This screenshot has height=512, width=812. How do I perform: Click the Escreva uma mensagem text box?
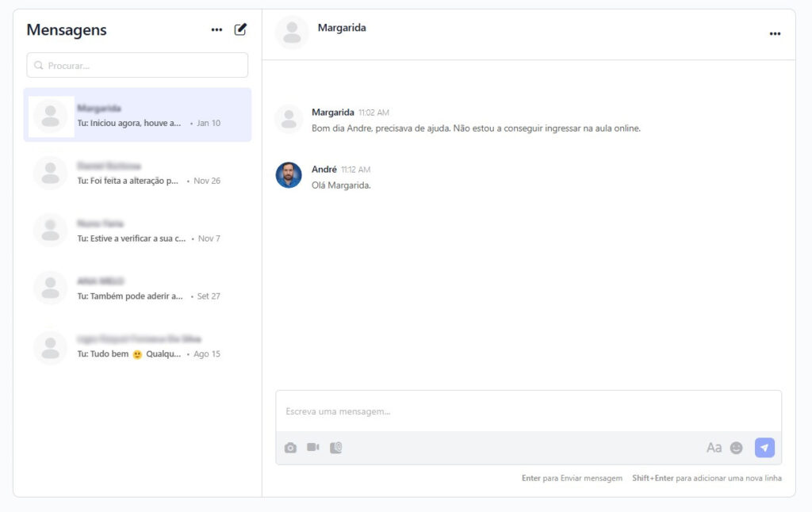pyautogui.click(x=528, y=411)
